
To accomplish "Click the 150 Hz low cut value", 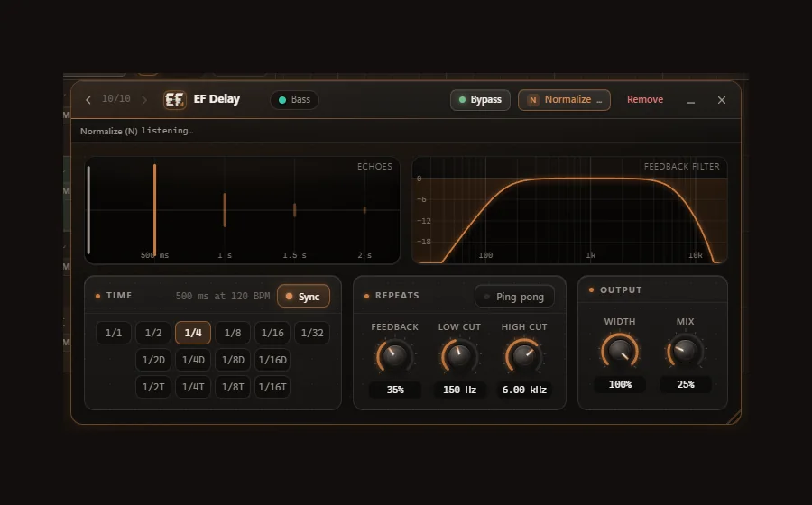I will coord(459,390).
